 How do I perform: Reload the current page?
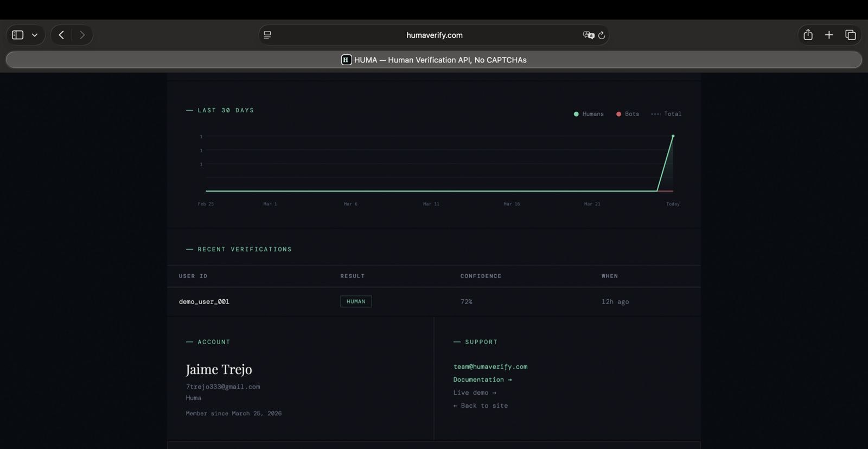(602, 35)
